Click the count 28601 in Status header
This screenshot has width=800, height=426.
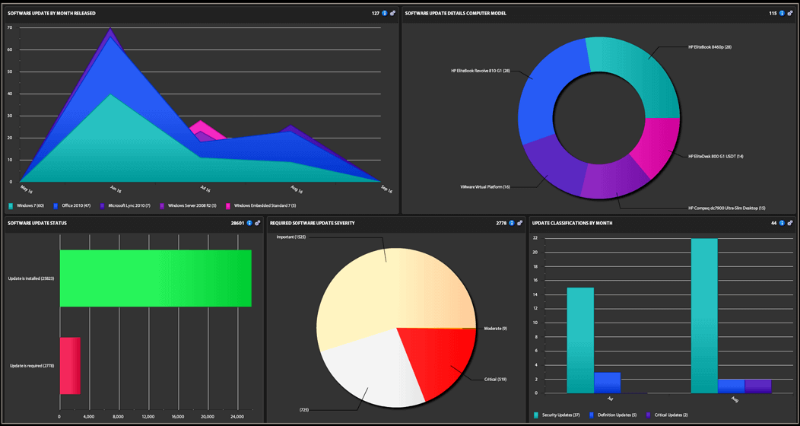[238, 223]
